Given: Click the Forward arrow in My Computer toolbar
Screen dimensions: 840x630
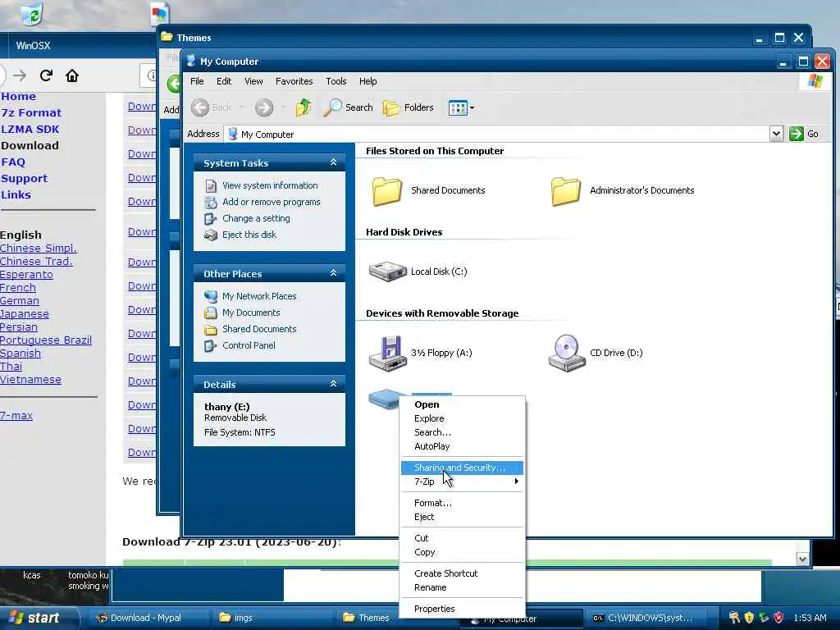Looking at the screenshot, I should tap(263, 107).
